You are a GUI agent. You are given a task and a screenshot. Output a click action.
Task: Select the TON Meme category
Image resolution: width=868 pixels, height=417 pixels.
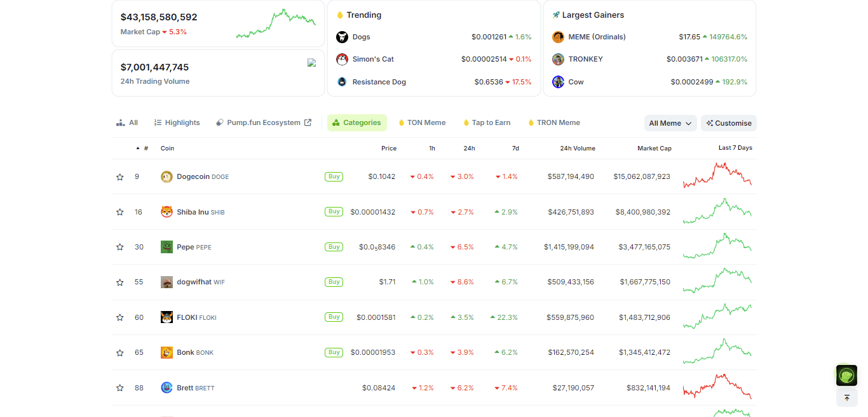[422, 122]
